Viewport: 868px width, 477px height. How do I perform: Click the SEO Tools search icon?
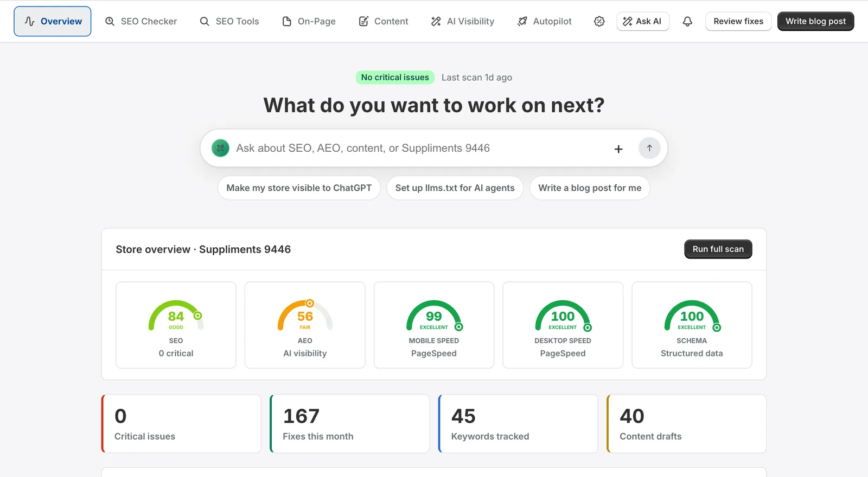pyautogui.click(x=205, y=21)
